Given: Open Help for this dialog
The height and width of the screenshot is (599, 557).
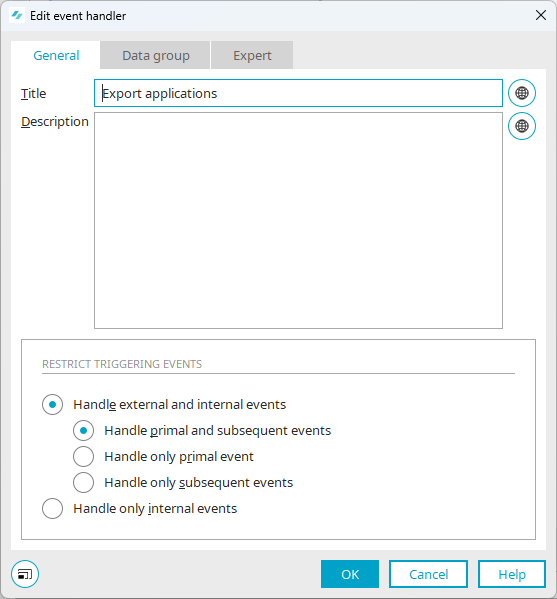Looking at the screenshot, I should click(512, 574).
